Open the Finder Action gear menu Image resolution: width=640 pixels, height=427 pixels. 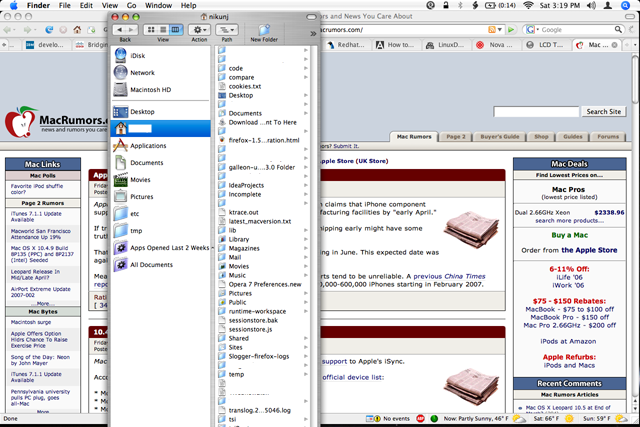pyautogui.click(x=199, y=30)
